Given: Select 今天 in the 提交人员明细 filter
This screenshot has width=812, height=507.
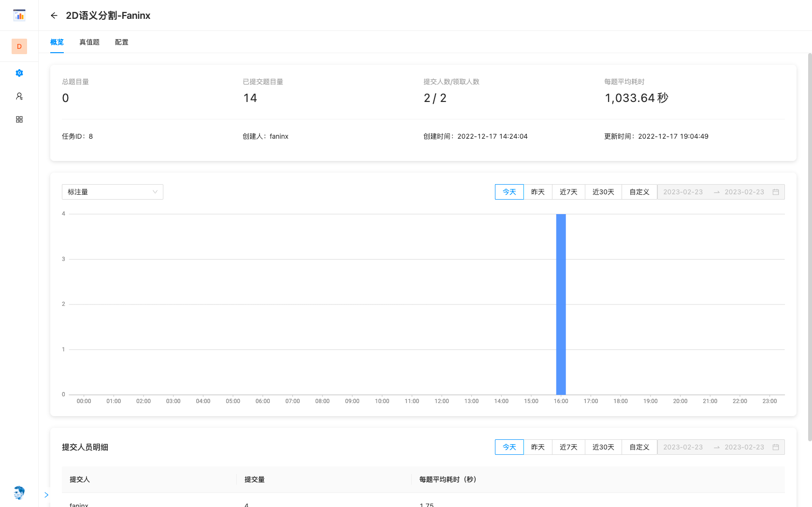Looking at the screenshot, I should (509, 447).
